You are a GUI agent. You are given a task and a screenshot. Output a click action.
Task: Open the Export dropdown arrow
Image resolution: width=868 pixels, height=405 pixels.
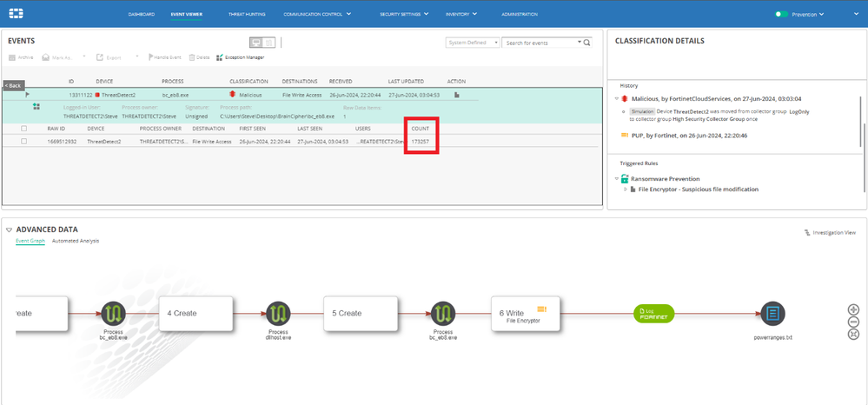pos(136,56)
